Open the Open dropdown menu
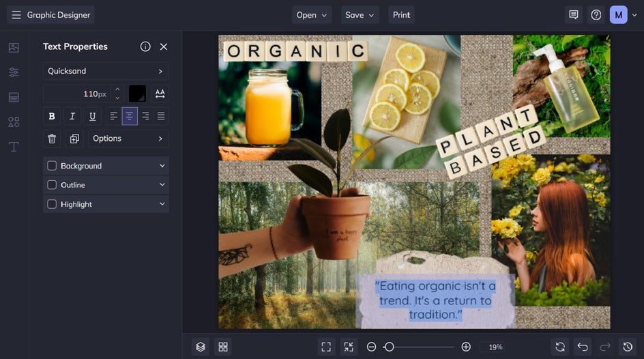The height and width of the screenshot is (359, 644). click(x=312, y=15)
